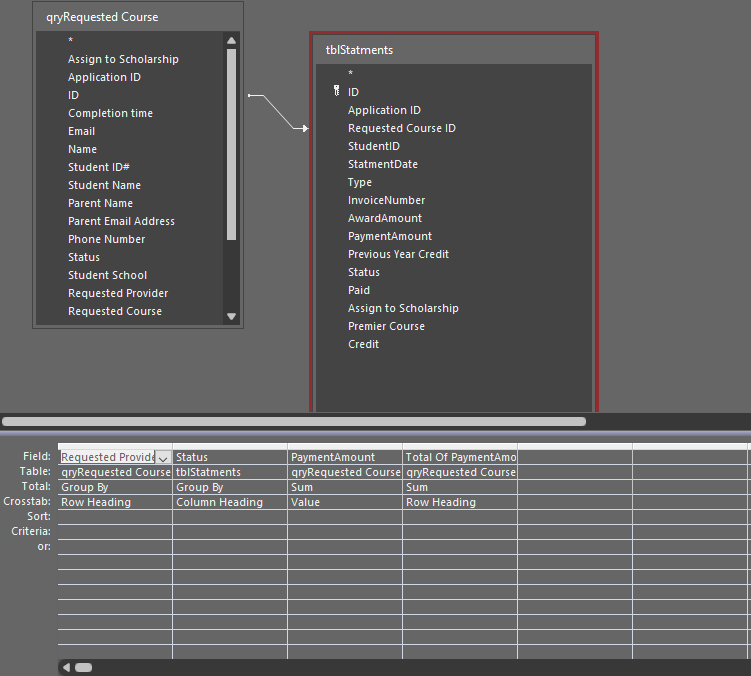This screenshot has width=751, height=676.
Task: Select the StatmentDate field
Action: pos(383,164)
